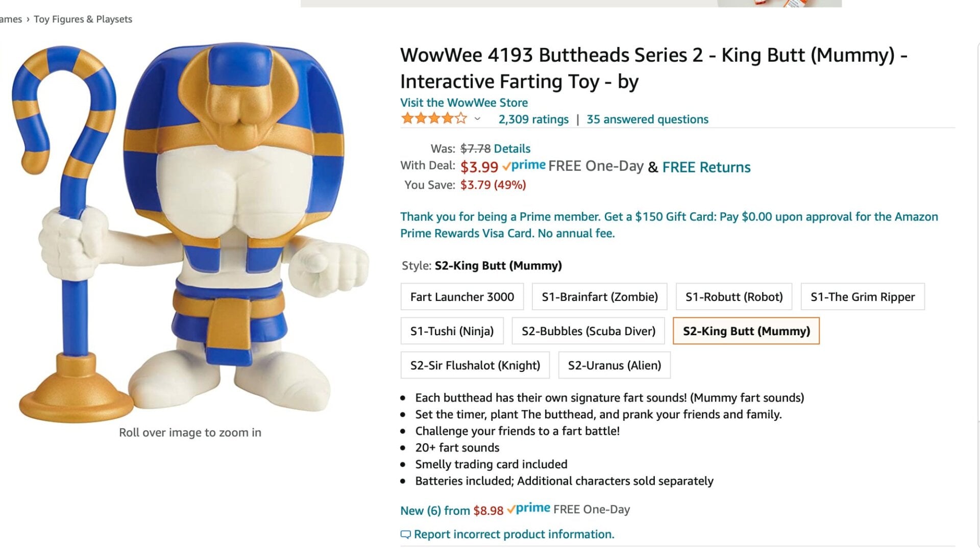Open the Toy Figures & Playsets breadcrumb

point(83,19)
